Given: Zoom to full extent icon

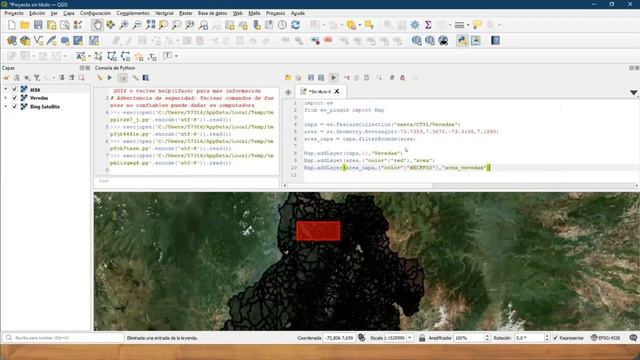Looking at the screenshot, I should [x=150, y=25].
